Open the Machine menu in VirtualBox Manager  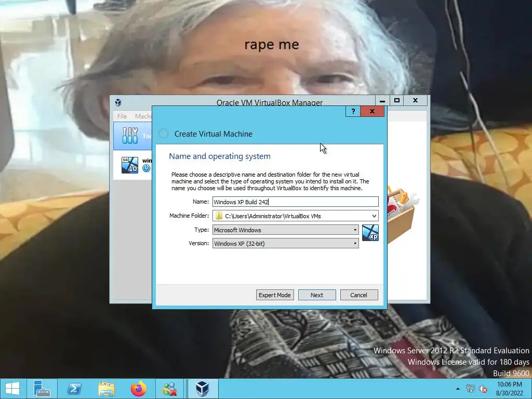pyautogui.click(x=143, y=116)
